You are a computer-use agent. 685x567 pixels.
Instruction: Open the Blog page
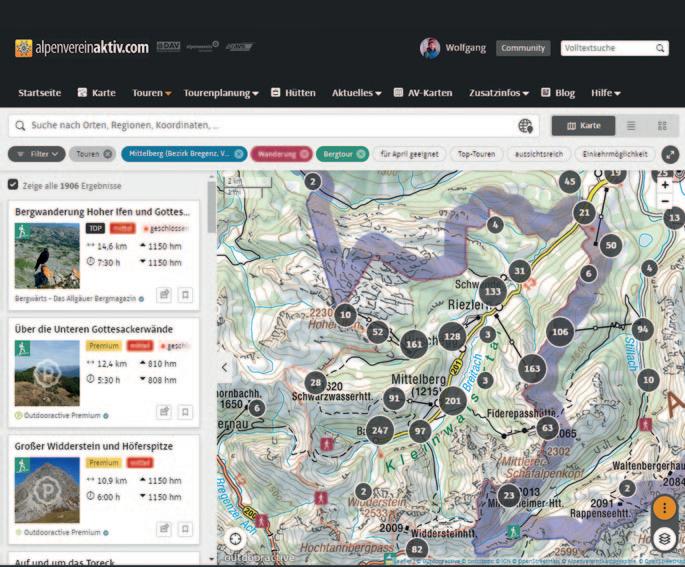(558, 93)
